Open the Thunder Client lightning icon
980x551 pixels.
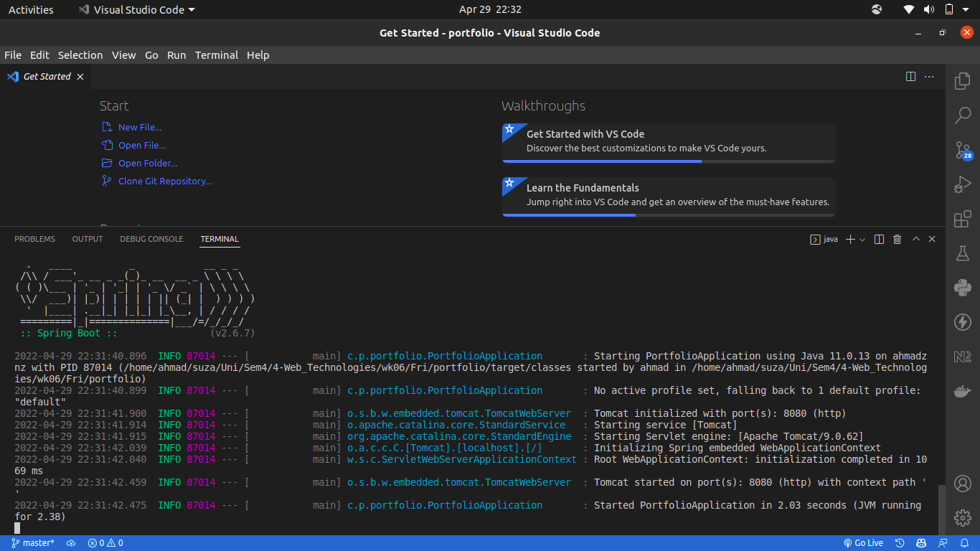coord(963,322)
